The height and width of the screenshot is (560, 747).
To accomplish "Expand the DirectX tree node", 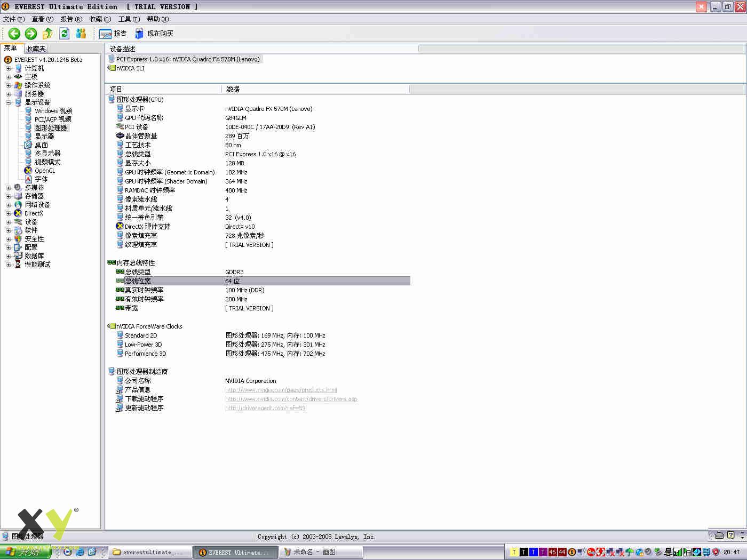I will point(8,213).
